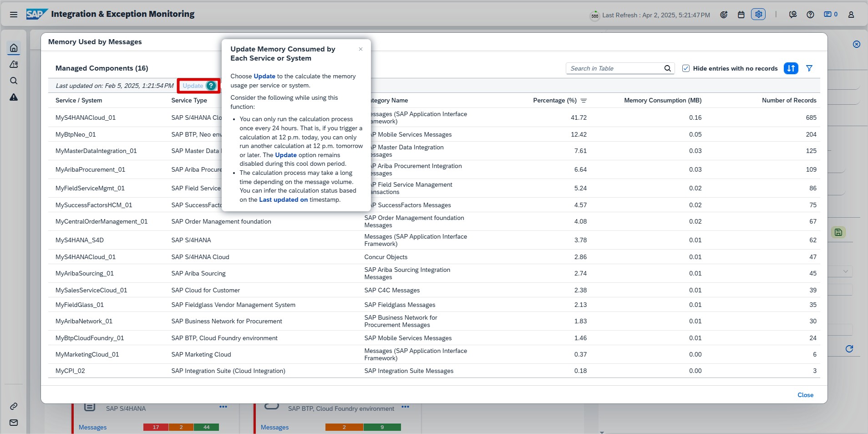The image size is (868, 434).
Task: Open the calendar icon in header
Action: tap(741, 15)
